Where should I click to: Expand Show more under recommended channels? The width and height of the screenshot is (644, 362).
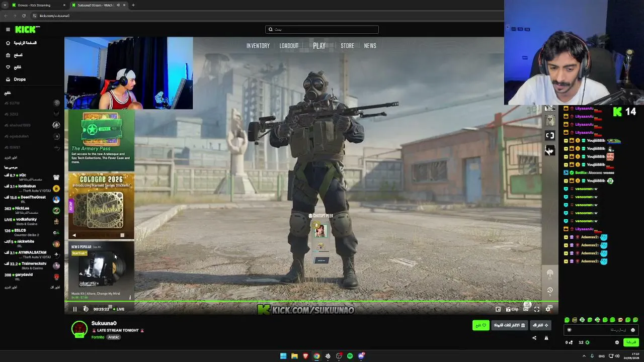(x=10, y=287)
